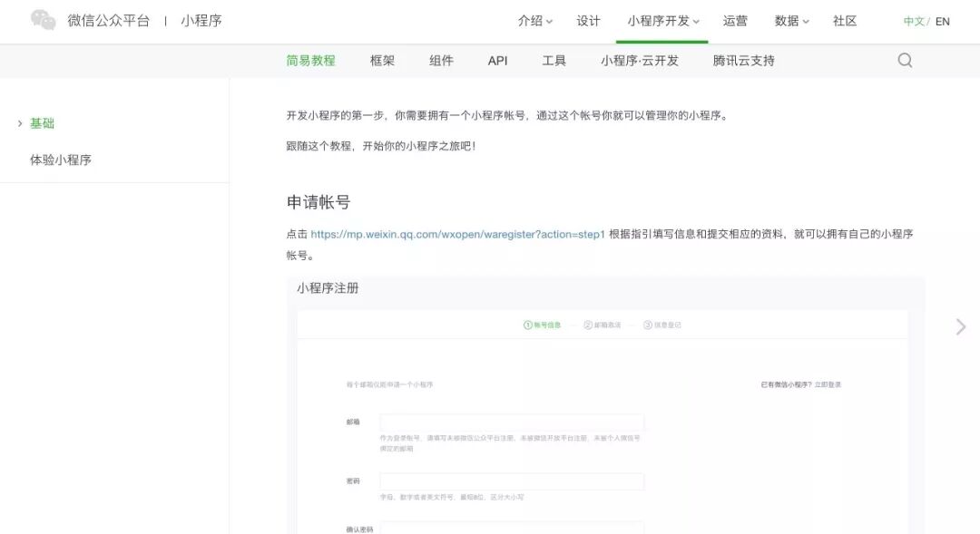
Task: Click the 邮箱 input field in the image
Action: pos(512,422)
